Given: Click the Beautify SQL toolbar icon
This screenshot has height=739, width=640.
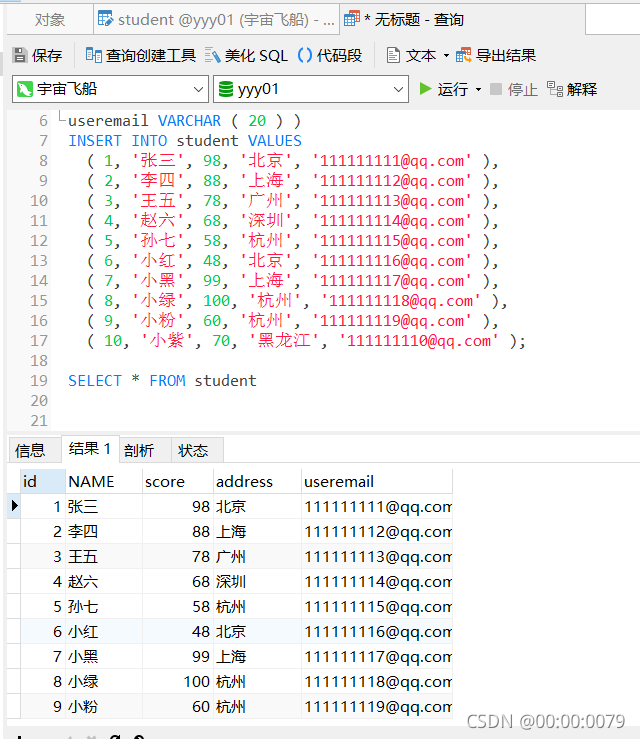Looking at the screenshot, I should tap(213, 55).
